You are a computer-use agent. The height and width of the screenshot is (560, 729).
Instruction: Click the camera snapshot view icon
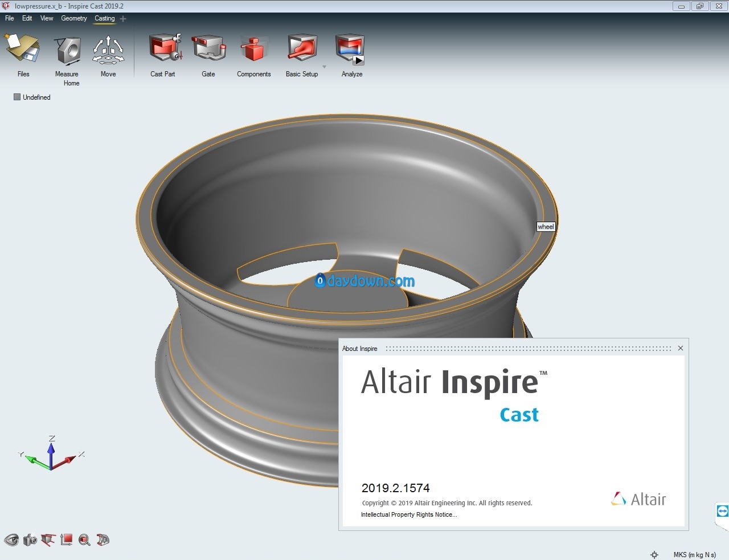coord(30,539)
